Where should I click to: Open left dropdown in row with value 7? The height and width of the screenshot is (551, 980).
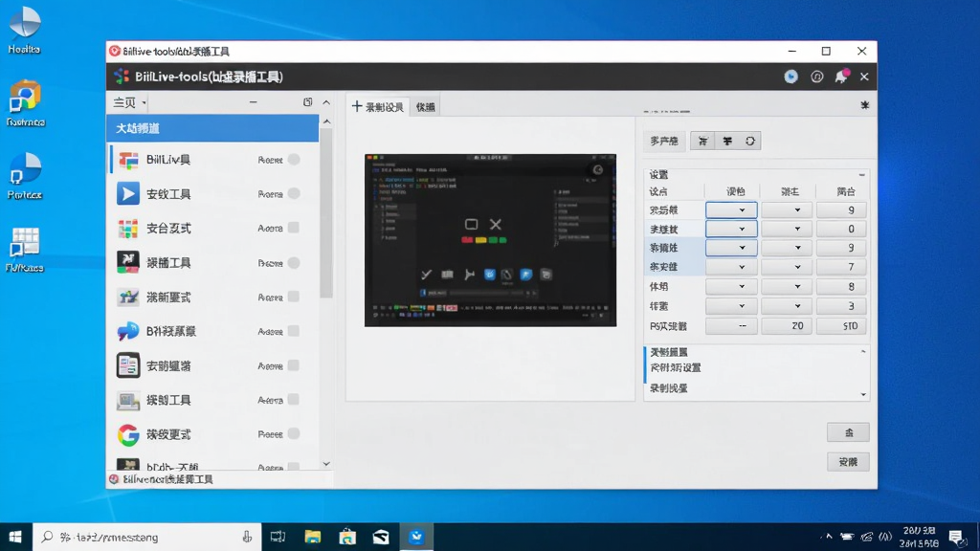point(731,267)
